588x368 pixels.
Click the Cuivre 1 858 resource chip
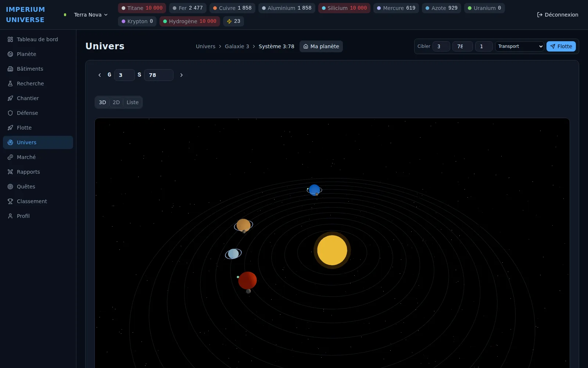point(232,8)
